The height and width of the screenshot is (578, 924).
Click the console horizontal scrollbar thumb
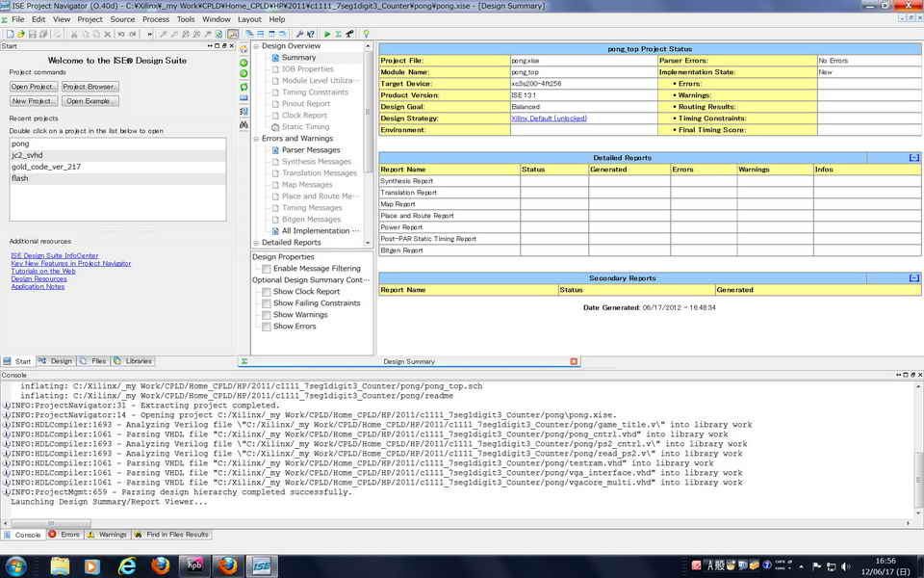coord(51,523)
